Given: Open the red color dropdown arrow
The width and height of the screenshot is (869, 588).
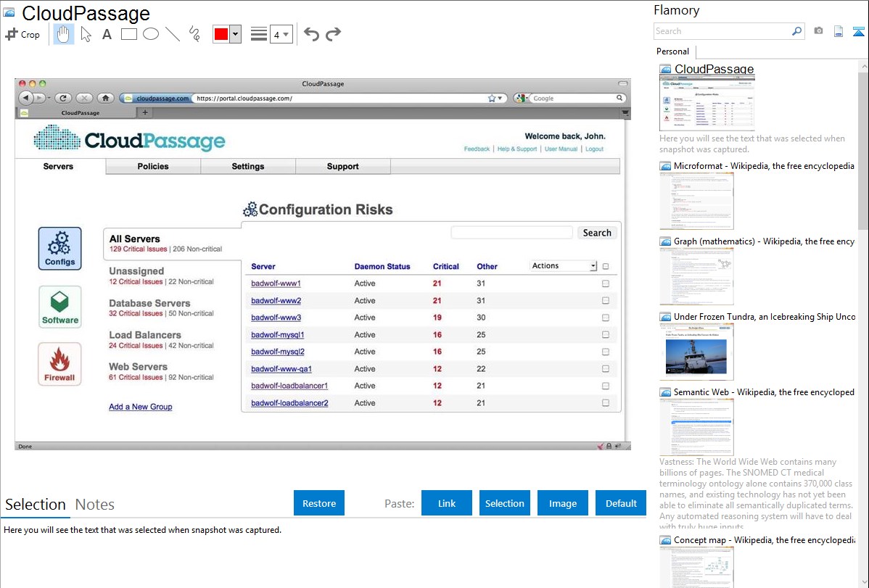Looking at the screenshot, I should click(236, 34).
